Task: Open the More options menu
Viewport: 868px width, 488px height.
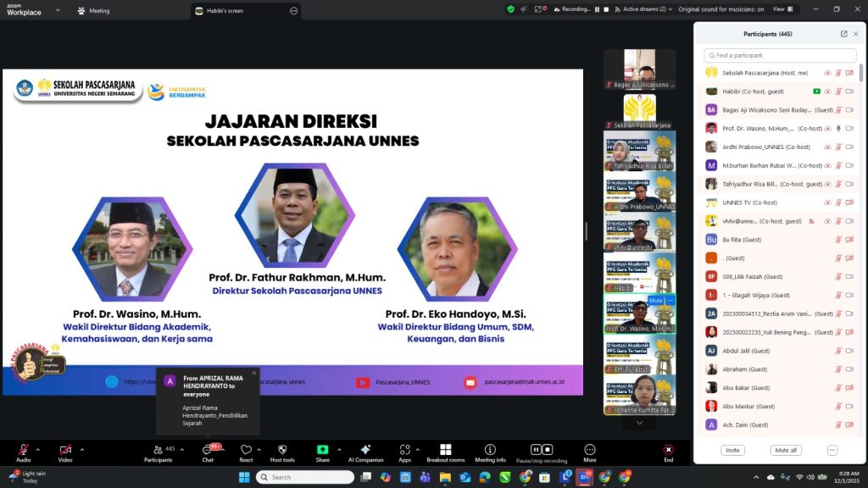Action: tap(590, 450)
